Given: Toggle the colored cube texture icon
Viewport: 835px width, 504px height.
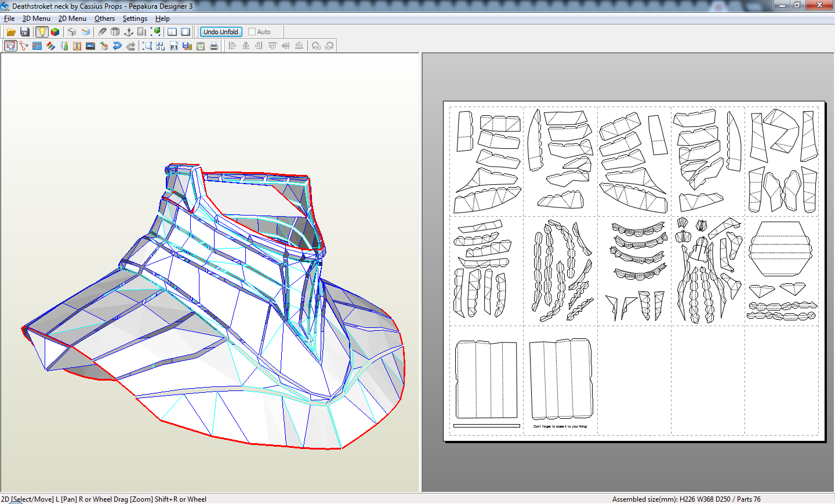Looking at the screenshot, I should pyautogui.click(x=55, y=32).
